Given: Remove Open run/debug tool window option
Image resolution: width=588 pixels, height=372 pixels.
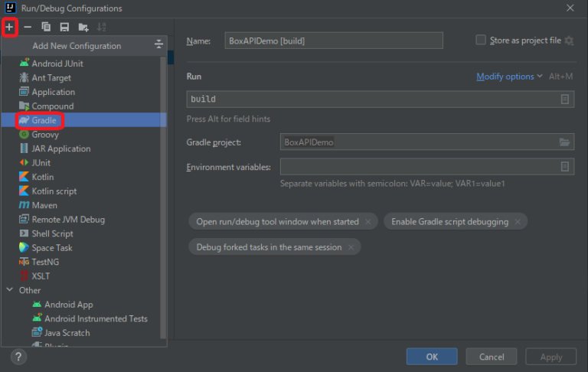Looking at the screenshot, I should point(368,222).
